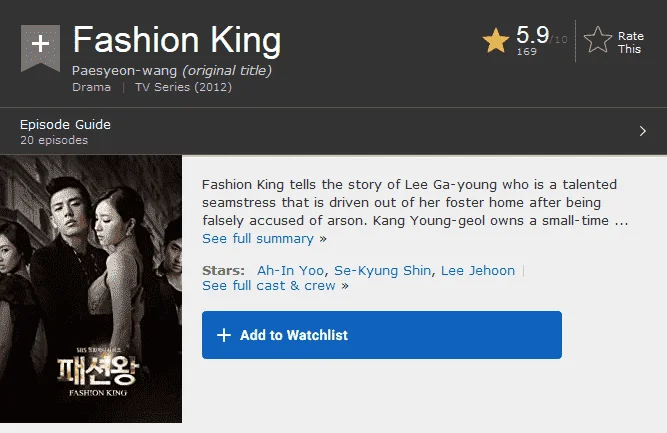
Task: Click the 169 ratings count
Action: (527, 52)
